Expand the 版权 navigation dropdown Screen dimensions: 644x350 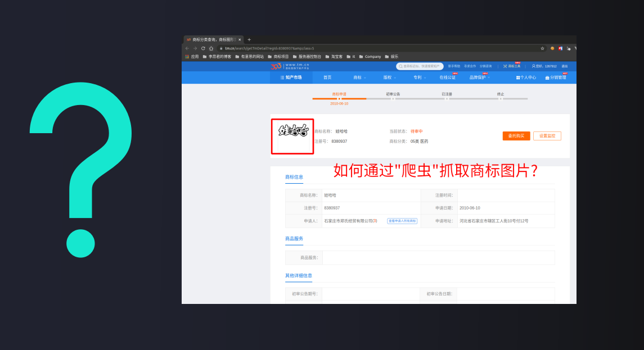tap(389, 78)
